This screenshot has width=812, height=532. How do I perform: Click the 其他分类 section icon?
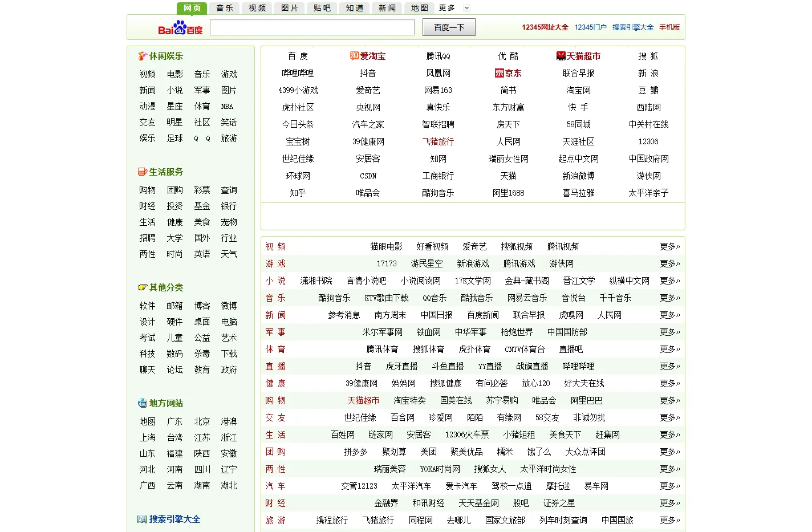(x=143, y=287)
